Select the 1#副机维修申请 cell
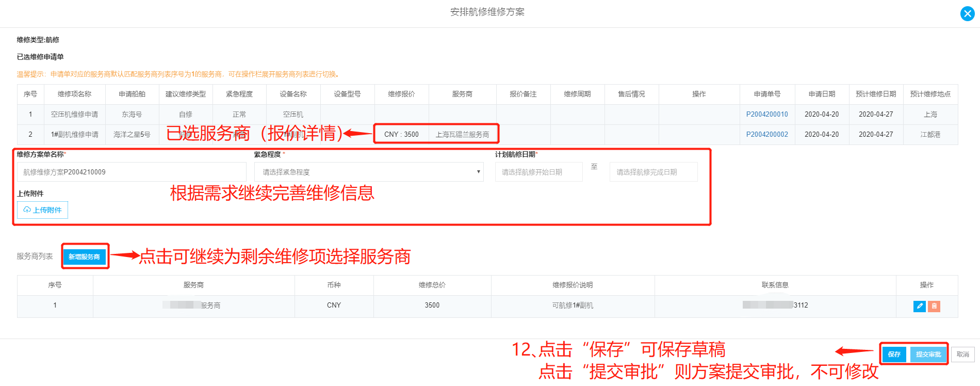This screenshot has width=980, height=386. pos(75,135)
